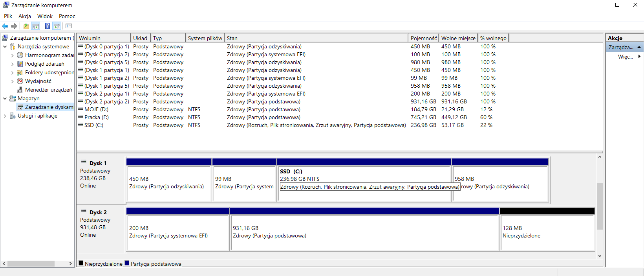This screenshot has width=644, height=276.
Task: Click the drive icon beside Dysk 2 label
Action: click(84, 211)
